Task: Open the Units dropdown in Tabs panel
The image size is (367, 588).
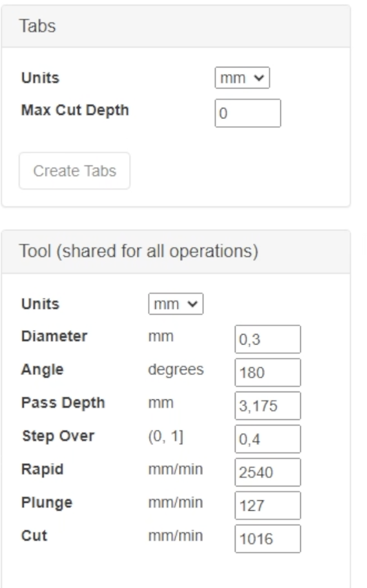Action: point(242,78)
